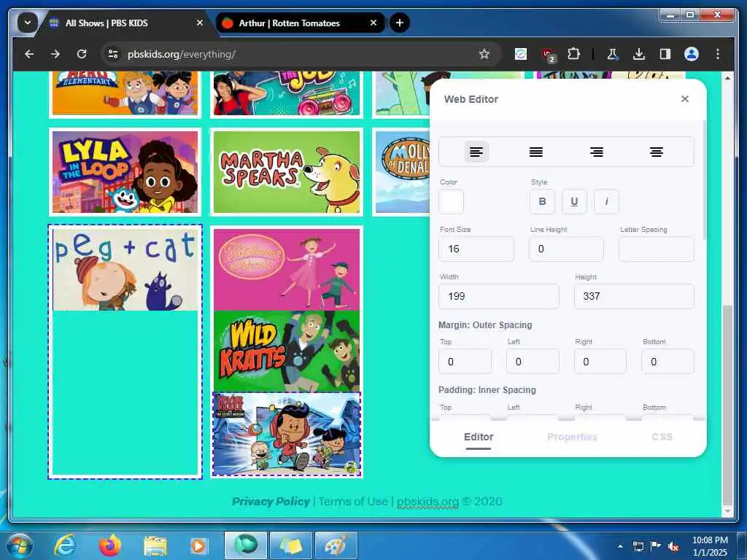Open the Windows Start menu
This screenshot has width=747, height=560.
(x=19, y=545)
